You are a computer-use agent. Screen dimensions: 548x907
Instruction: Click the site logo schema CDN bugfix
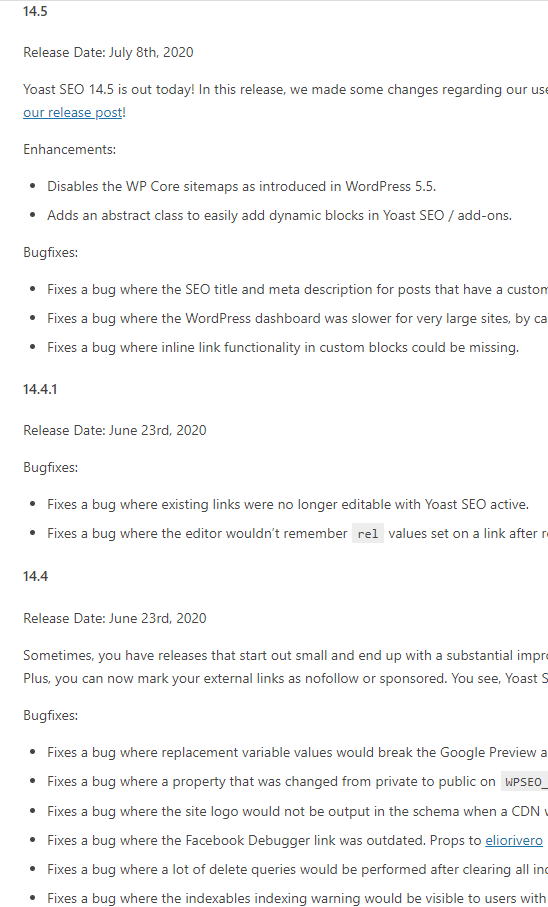(297, 811)
